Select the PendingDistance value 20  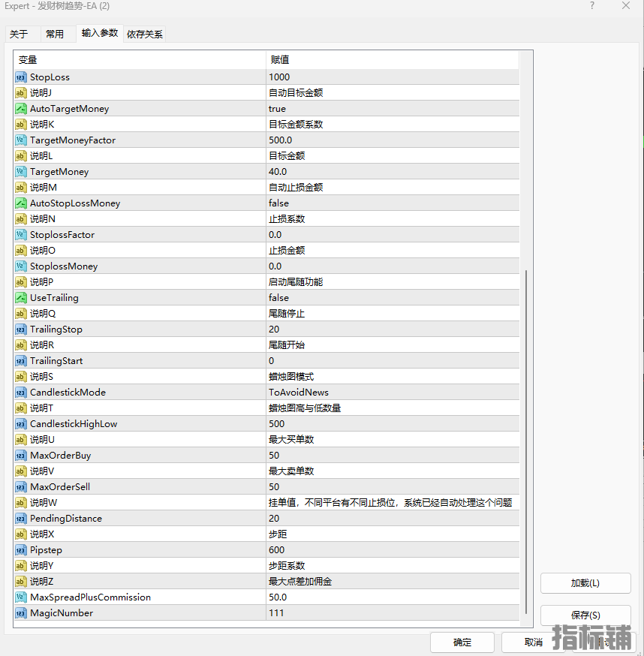tap(393, 519)
